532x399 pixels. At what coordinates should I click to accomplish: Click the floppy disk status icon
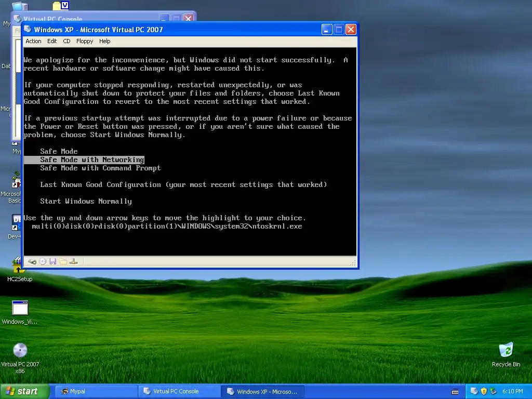click(52, 261)
